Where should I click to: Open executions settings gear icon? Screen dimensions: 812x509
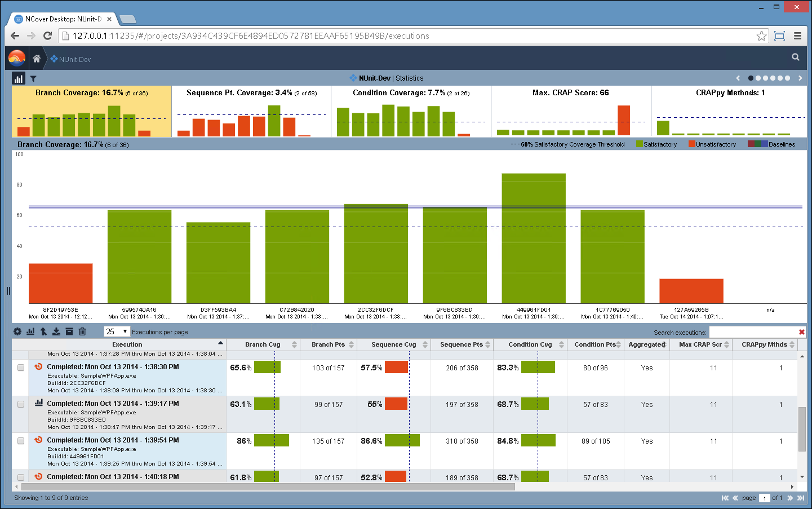point(17,331)
